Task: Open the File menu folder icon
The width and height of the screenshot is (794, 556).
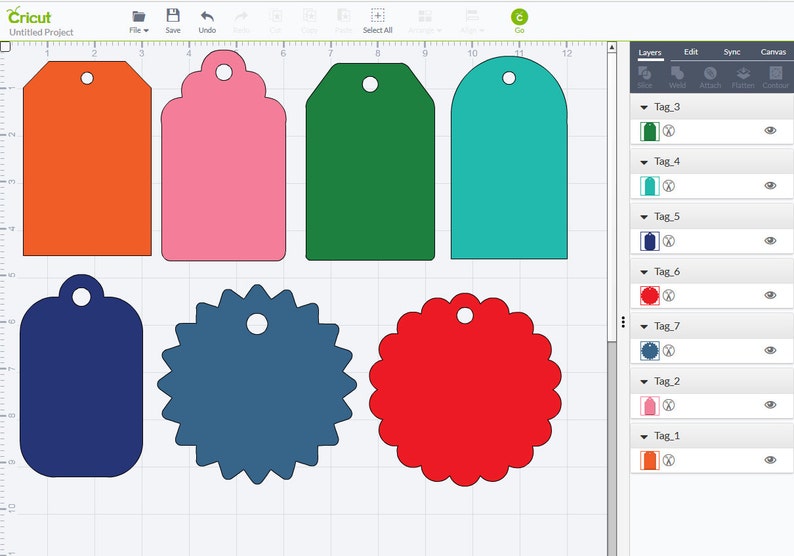Action: [x=138, y=16]
